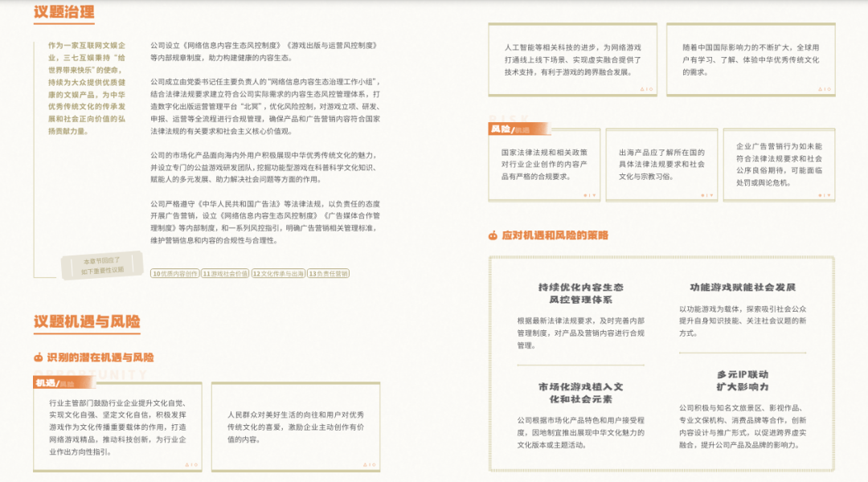Click card text 随着中国国际影响力的不断扩大
868x482 pixels.
(x=751, y=59)
